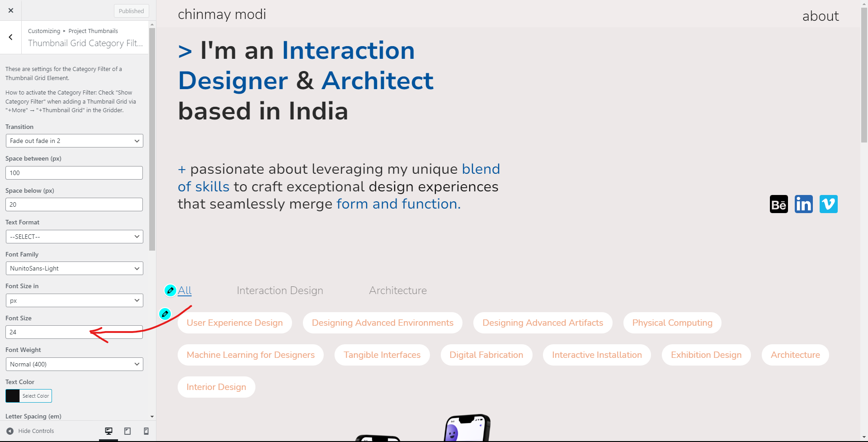The width and height of the screenshot is (868, 442).
Task: Switch to desktop preview device
Action: point(108,431)
